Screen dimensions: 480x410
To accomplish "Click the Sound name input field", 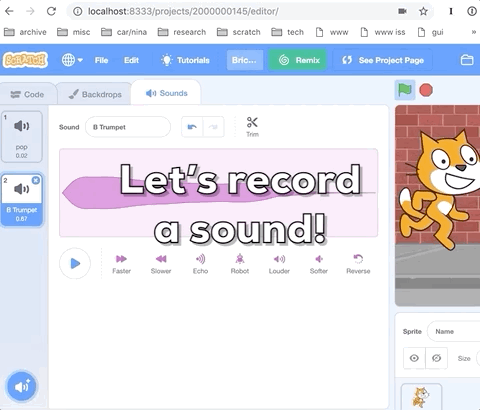I will point(128,127).
